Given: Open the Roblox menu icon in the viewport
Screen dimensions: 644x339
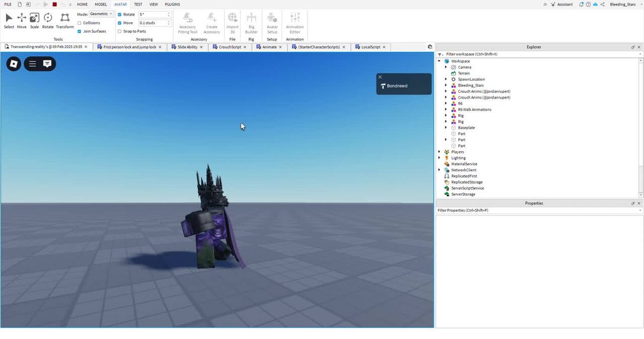Looking at the screenshot, I should tap(14, 64).
